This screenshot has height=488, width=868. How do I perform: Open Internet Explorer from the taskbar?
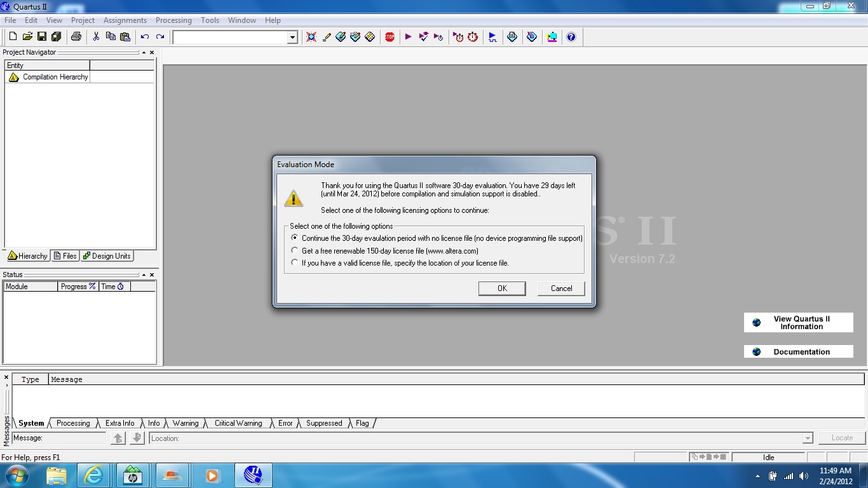pos(94,475)
